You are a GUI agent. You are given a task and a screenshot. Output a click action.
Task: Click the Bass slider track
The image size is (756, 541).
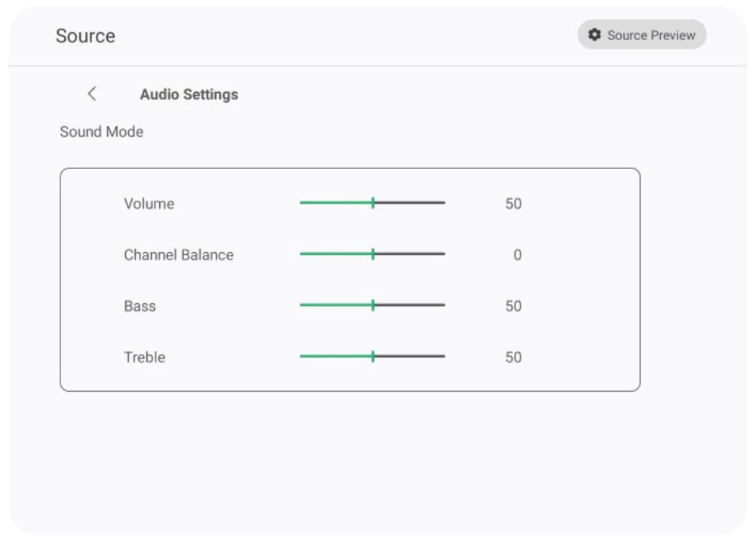coord(372,305)
